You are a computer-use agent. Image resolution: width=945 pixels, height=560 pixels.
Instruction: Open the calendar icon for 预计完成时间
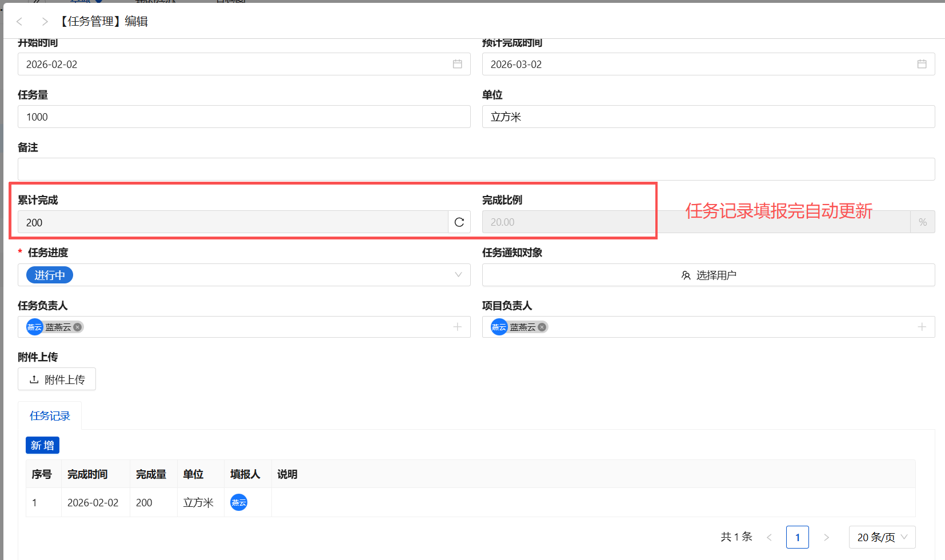click(x=922, y=64)
